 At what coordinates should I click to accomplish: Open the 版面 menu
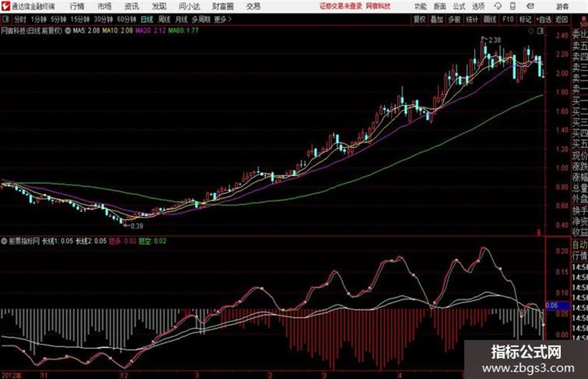point(440,6)
